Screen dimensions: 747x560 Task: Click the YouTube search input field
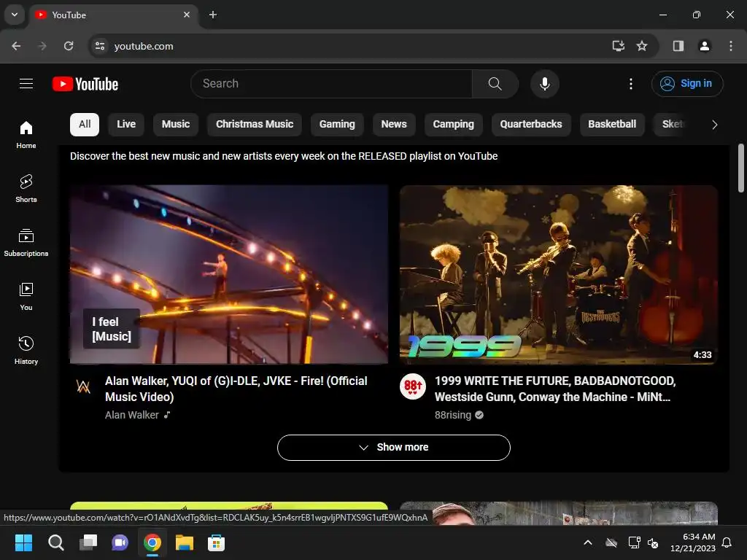tap(332, 84)
